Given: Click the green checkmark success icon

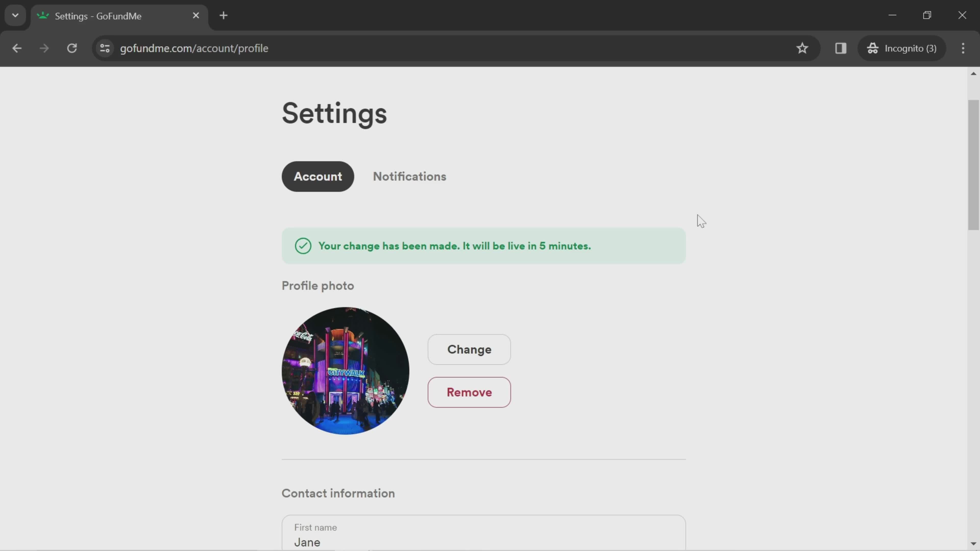Looking at the screenshot, I should [303, 246].
